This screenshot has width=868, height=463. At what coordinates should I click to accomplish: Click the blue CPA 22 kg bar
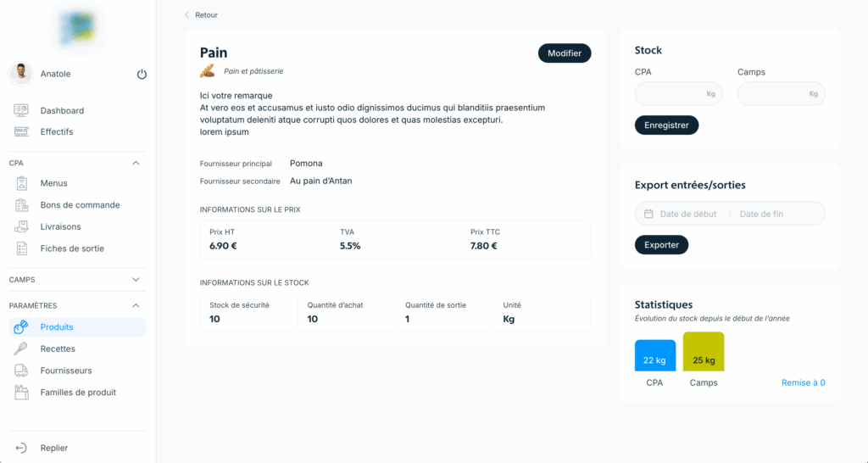pos(655,356)
